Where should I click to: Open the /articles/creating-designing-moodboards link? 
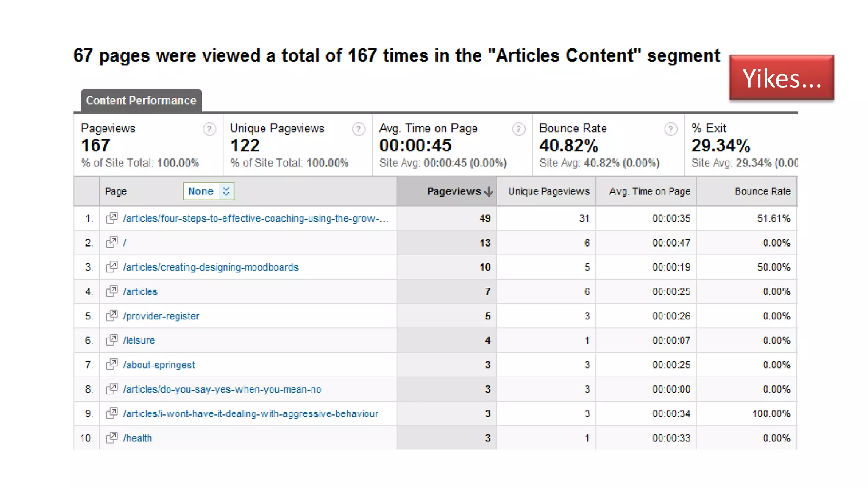pos(211,267)
